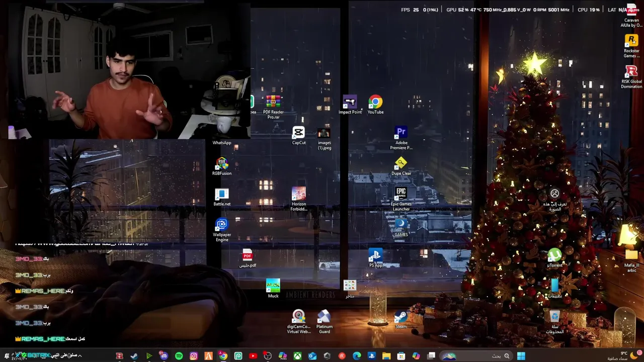Open Instagram from the taskbar

click(194, 356)
